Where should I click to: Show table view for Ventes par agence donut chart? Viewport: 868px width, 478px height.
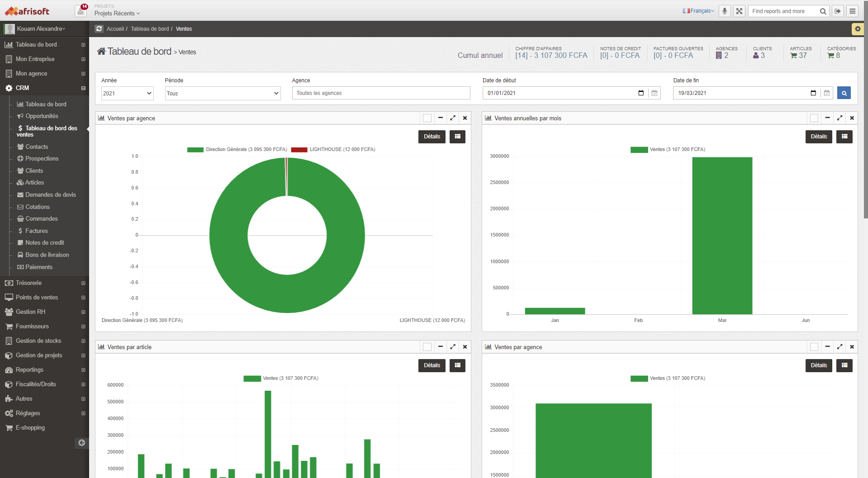click(457, 137)
